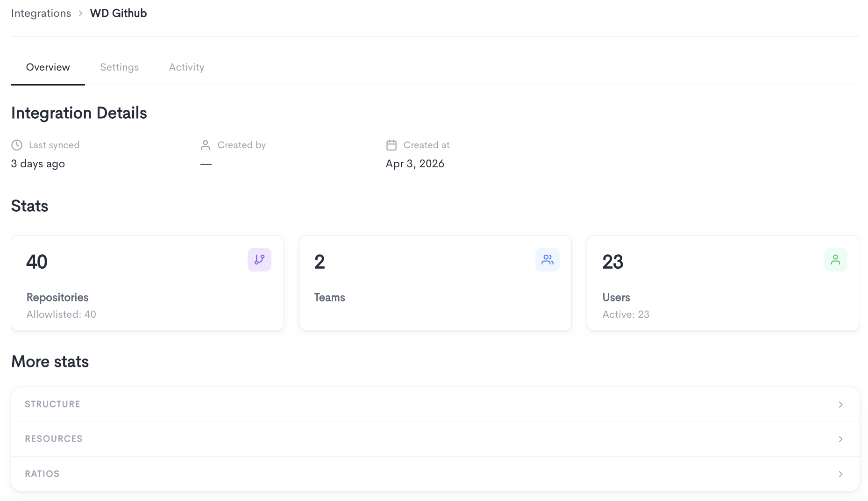Viewport: 868px width, 501px height.
Task: Expand the STRUCTURE stats section
Action: click(435, 404)
